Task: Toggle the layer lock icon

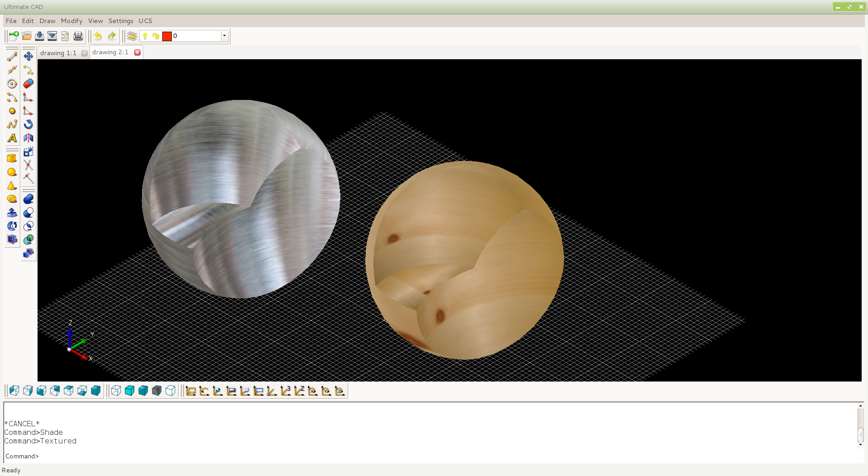Action: [156, 36]
